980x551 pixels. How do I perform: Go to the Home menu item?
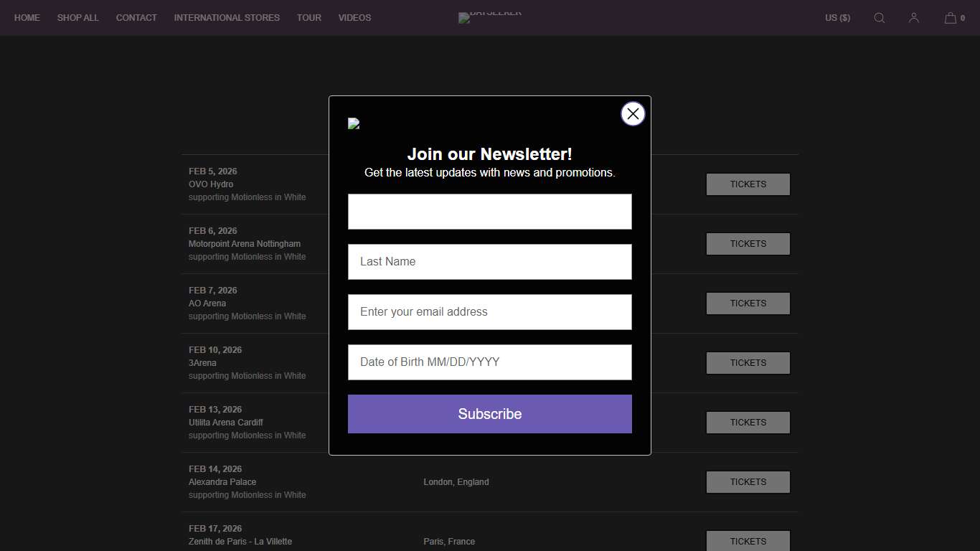(x=27, y=18)
